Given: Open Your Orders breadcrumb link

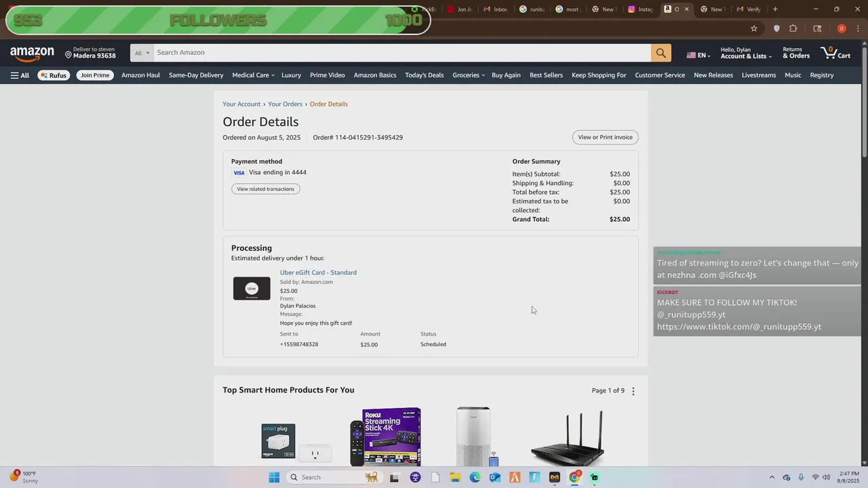Looking at the screenshot, I should pyautogui.click(x=285, y=104).
